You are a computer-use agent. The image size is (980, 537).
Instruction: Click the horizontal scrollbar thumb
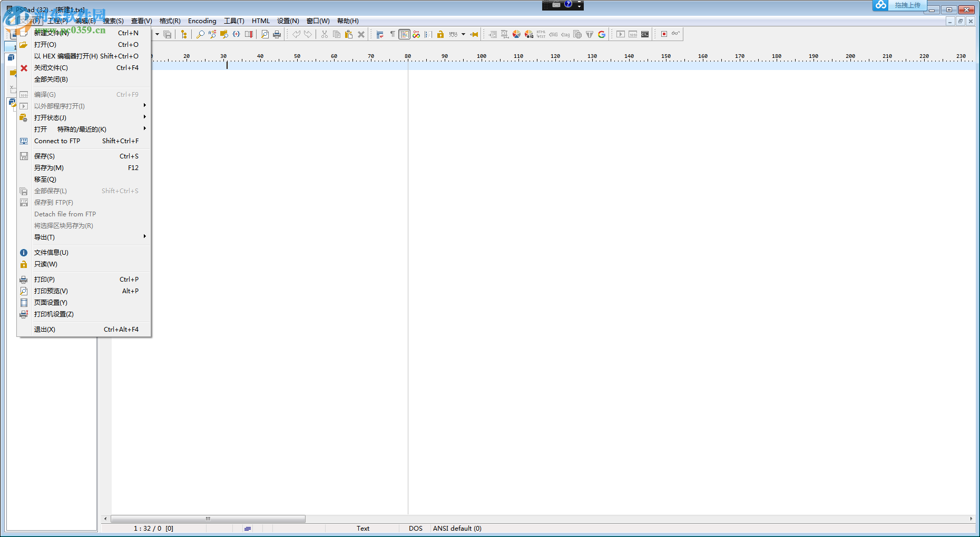208,519
